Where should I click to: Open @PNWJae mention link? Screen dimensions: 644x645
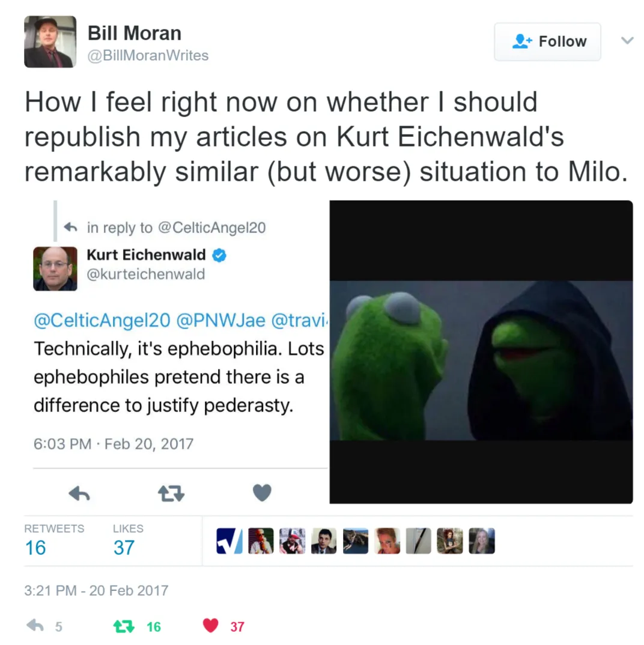(221, 321)
